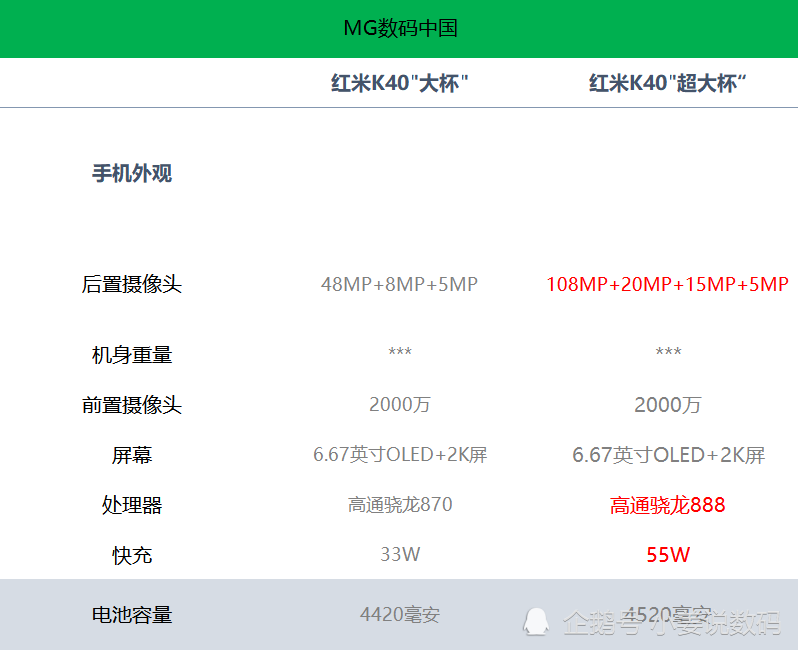Click the MG数码中国 header title

[401, 28]
